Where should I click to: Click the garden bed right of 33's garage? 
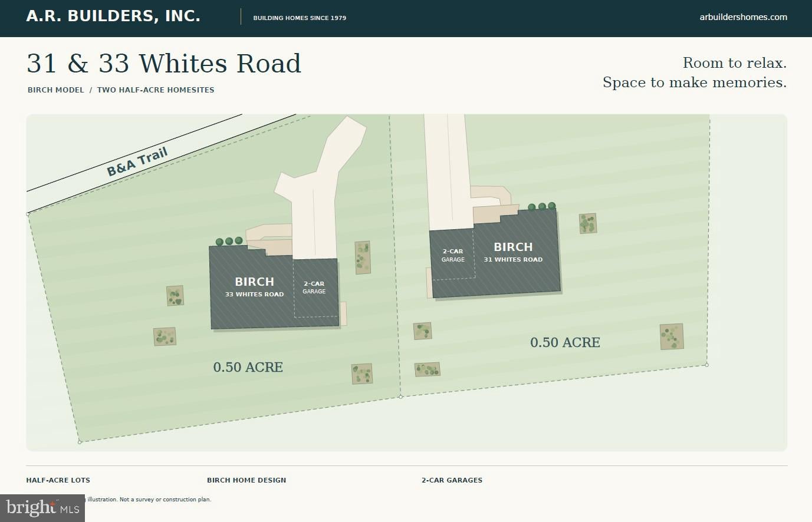(x=363, y=257)
